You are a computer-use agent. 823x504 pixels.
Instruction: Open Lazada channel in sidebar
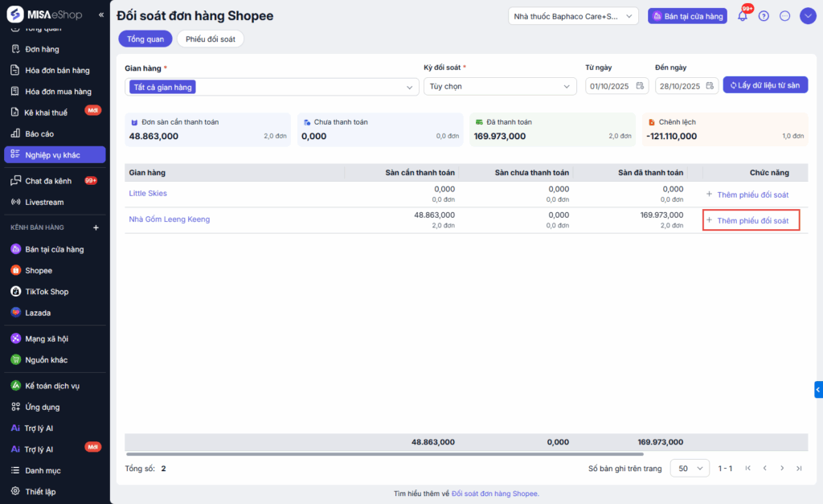(37, 313)
